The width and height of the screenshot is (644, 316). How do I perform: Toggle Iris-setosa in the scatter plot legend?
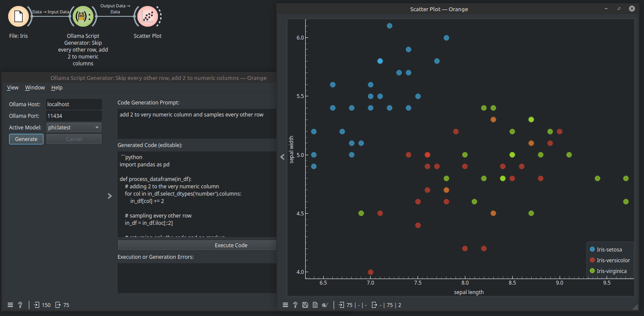click(610, 249)
